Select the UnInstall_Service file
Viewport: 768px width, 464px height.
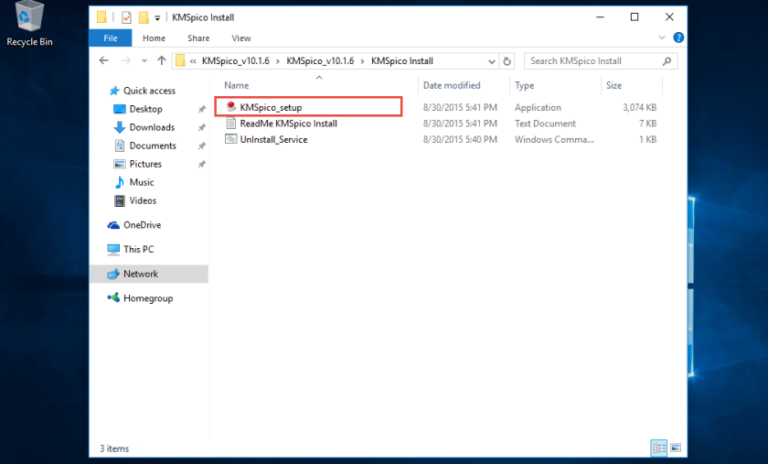[274, 140]
